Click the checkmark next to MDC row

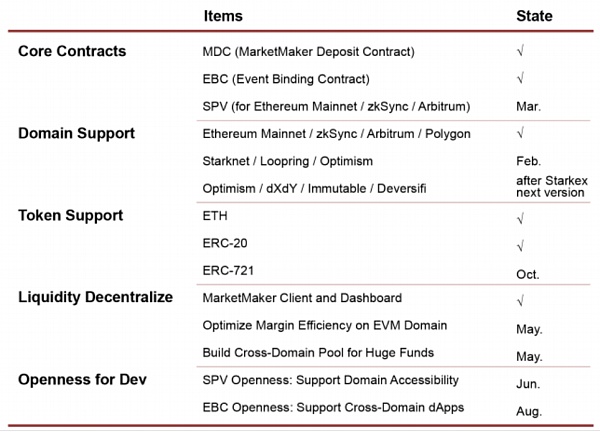click(x=520, y=51)
